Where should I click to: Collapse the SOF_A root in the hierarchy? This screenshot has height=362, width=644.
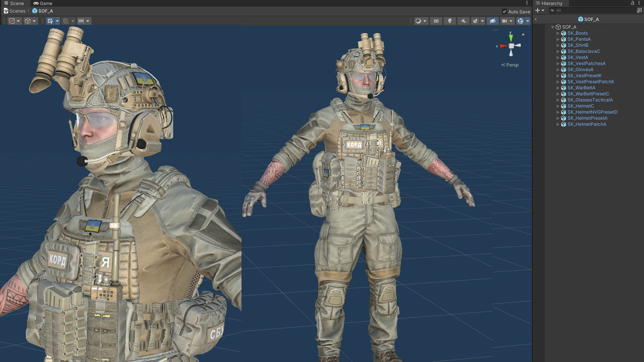[x=553, y=27]
